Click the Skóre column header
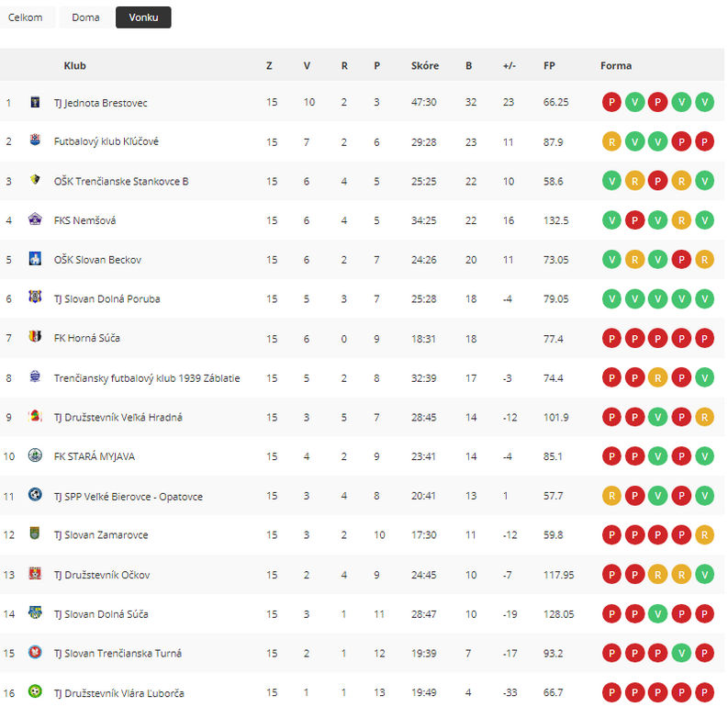728x718 pixels. [425, 66]
